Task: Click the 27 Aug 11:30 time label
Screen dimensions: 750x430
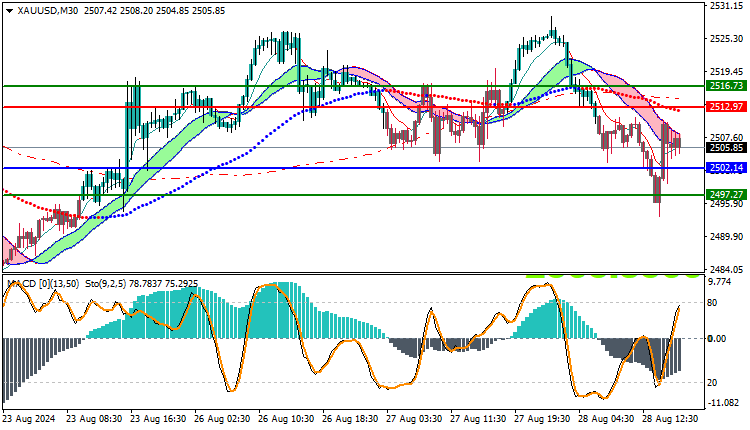Action: pyautogui.click(x=479, y=419)
